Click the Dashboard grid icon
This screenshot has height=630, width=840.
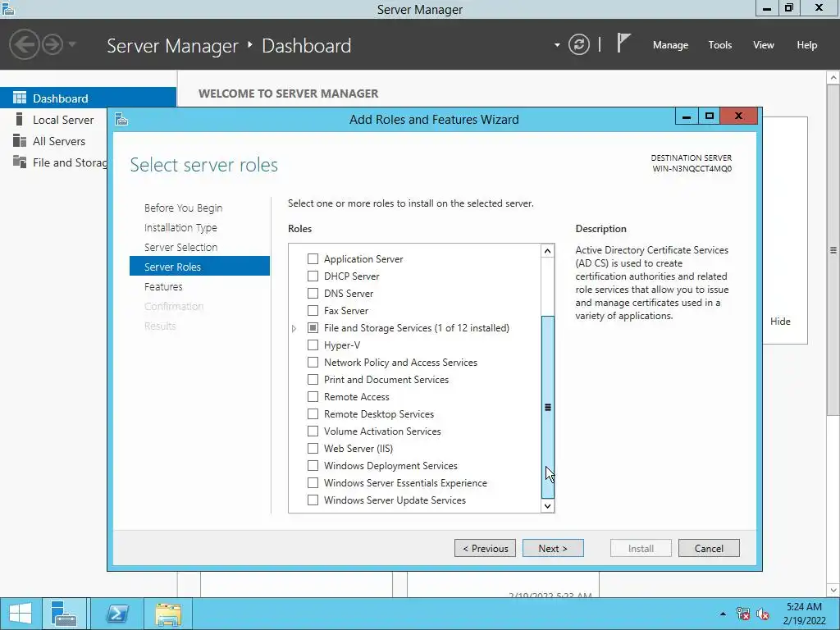click(x=20, y=98)
